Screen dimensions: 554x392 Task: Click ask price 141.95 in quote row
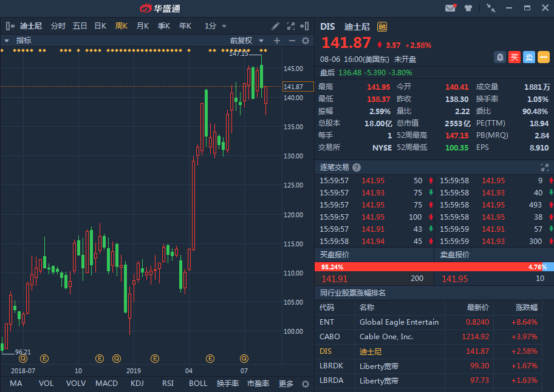[455, 279]
